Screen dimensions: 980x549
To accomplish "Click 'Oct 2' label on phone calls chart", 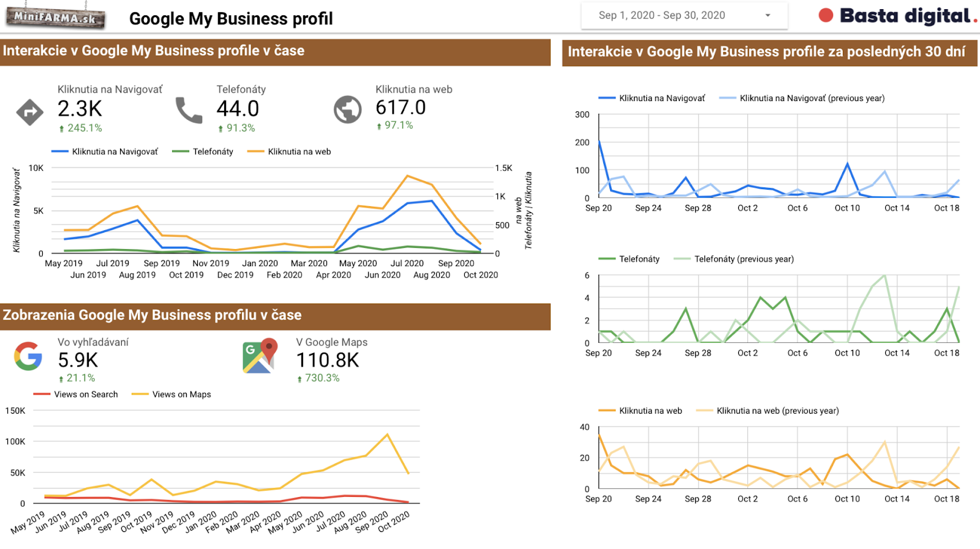I will tap(748, 354).
